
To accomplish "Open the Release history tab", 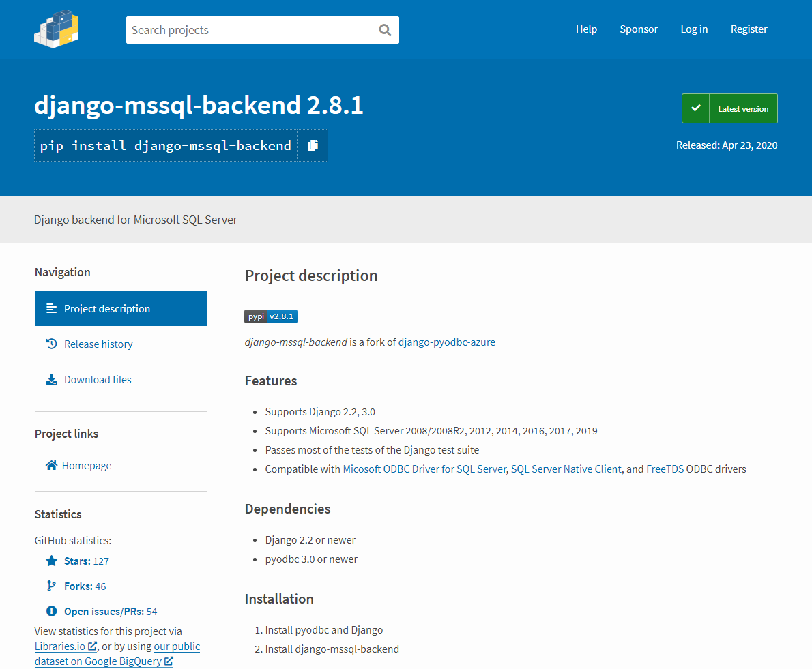I will 121,344.
